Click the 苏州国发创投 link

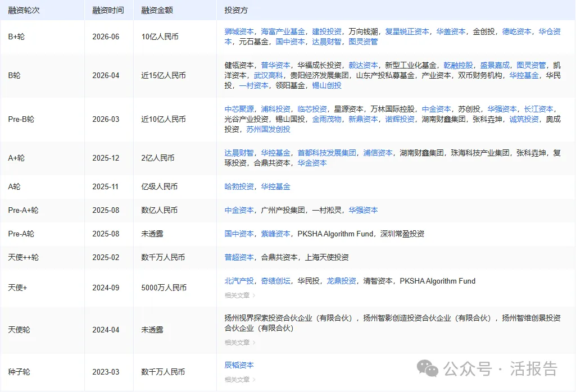coord(268,129)
